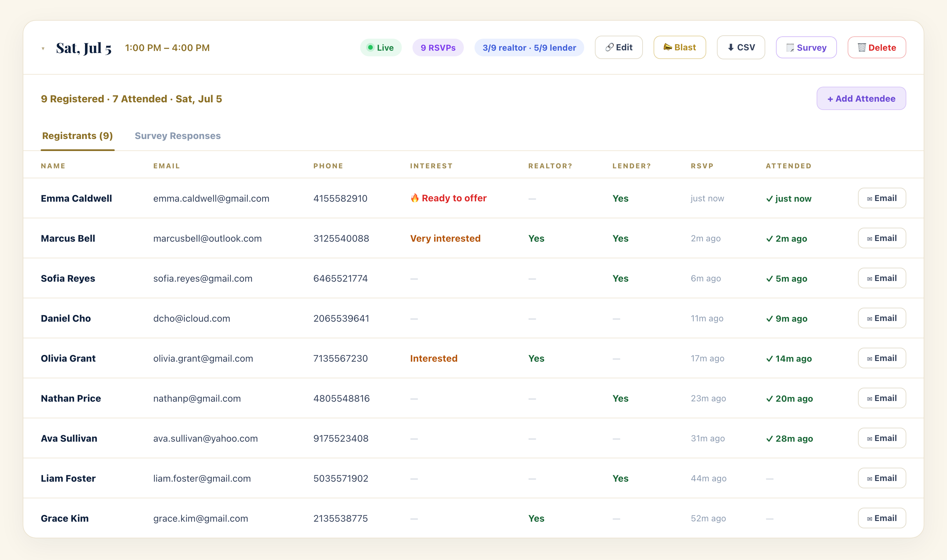
Task: Click phone number 7135567230
Action: tap(340, 358)
